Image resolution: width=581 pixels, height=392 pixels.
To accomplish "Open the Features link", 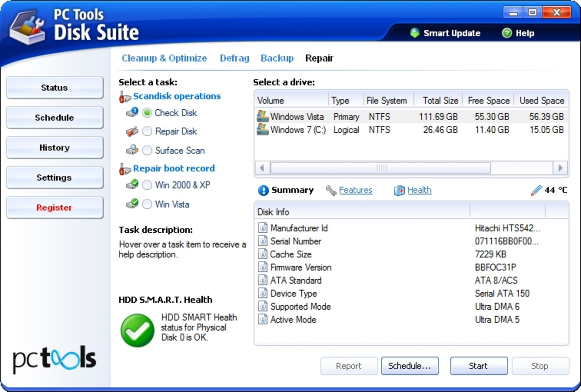I will pos(355,190).
